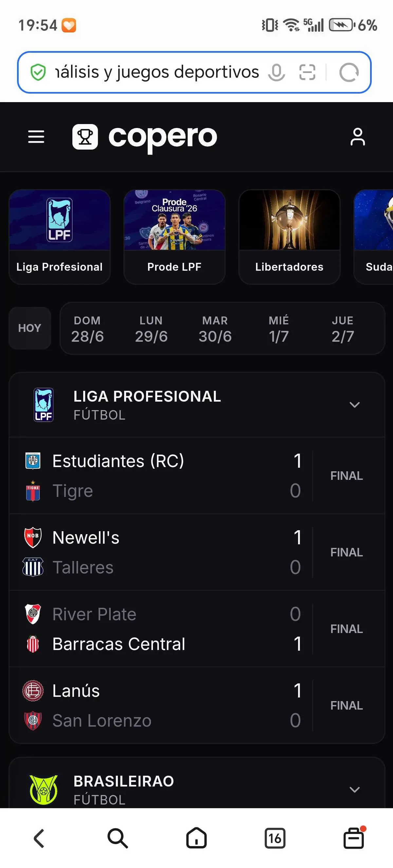The height and width of the screenshot is (868, 393).
Task: Open the Libertadores card
Action: point(289,237)
